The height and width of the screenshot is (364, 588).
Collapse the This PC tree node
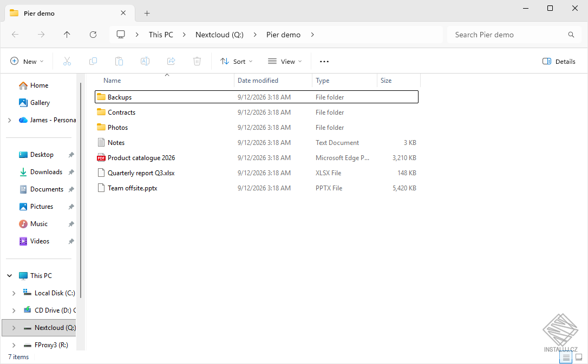pos(10,276)
